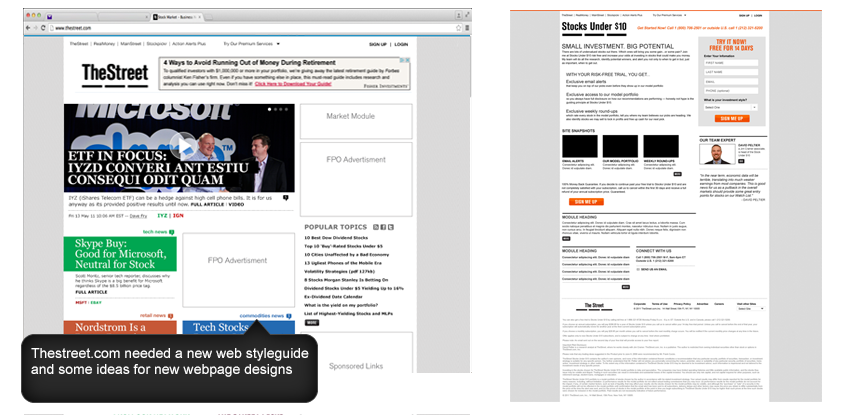The image size is (850, 415).
Task: Open Top 10 Buy-Rated Stocks Under $5
Action: point(343,246)
